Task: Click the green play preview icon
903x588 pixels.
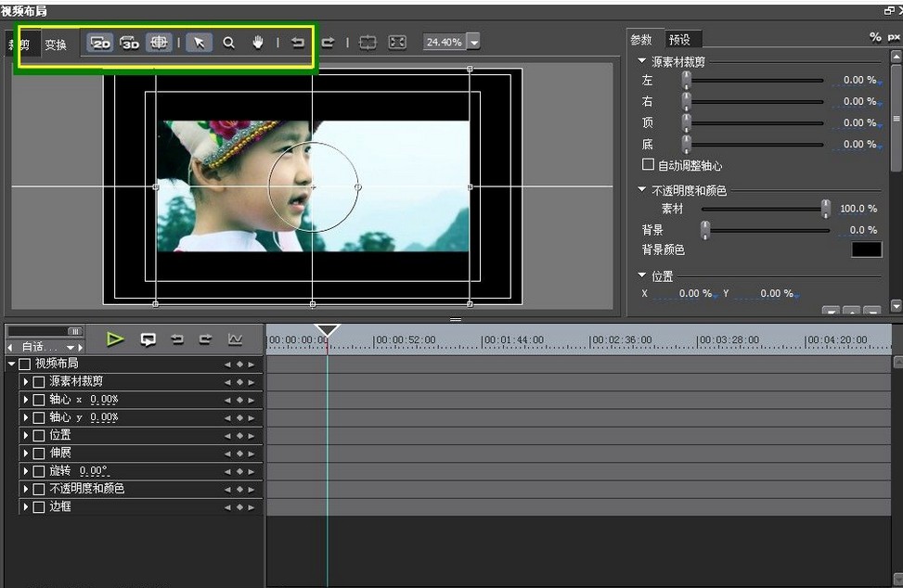Action: pyautogui.click(x=115, y=339)
